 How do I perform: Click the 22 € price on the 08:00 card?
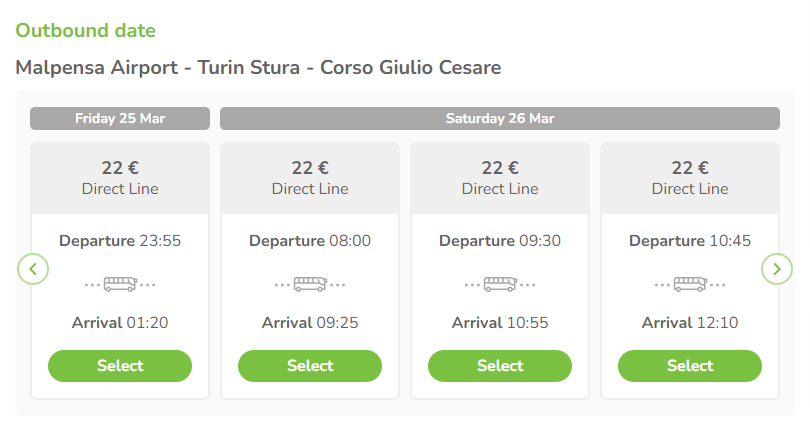coord(310,168)
